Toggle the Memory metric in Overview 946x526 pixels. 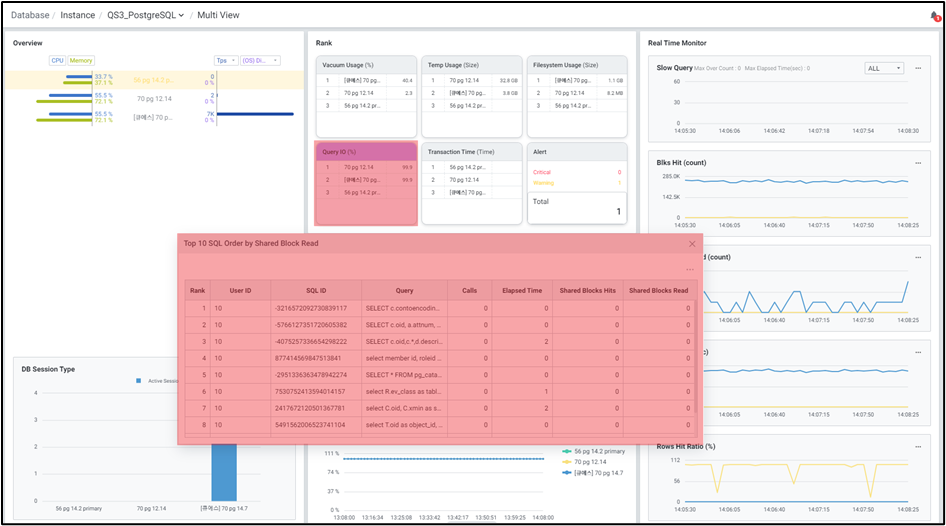coord(80,60)
